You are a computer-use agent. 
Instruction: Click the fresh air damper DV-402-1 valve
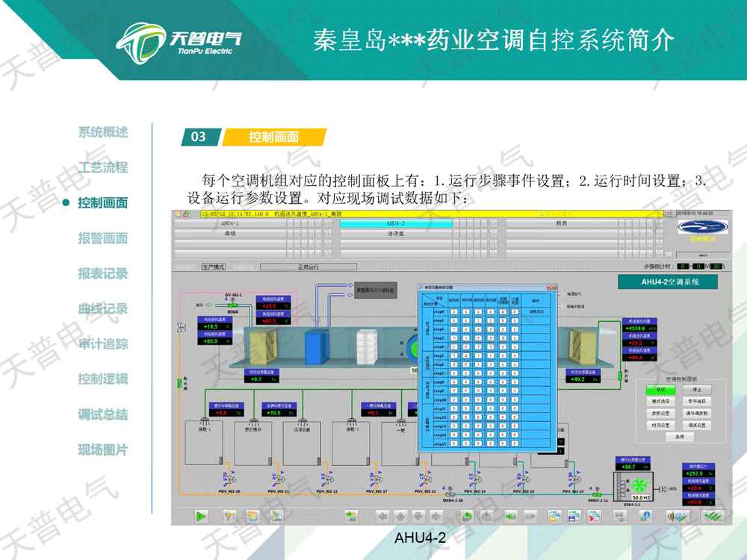tap(233, 305)
